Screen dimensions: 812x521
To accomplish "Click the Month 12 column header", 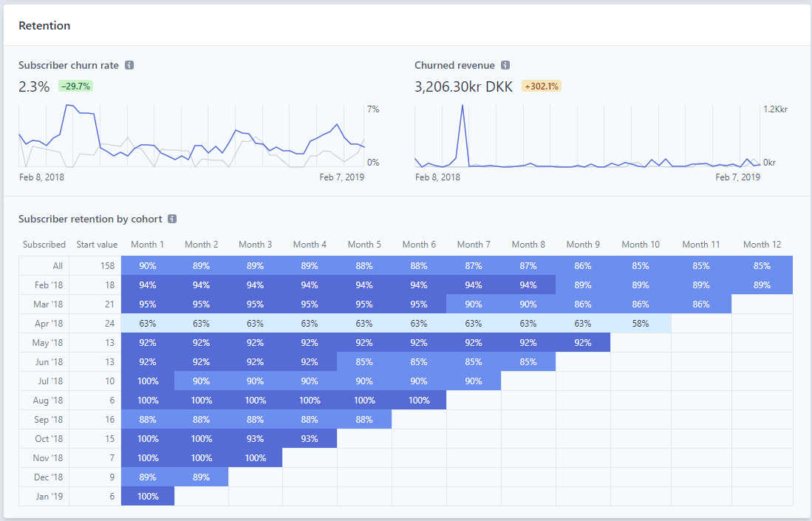I will pyautogui.click(x=762, y=245).
